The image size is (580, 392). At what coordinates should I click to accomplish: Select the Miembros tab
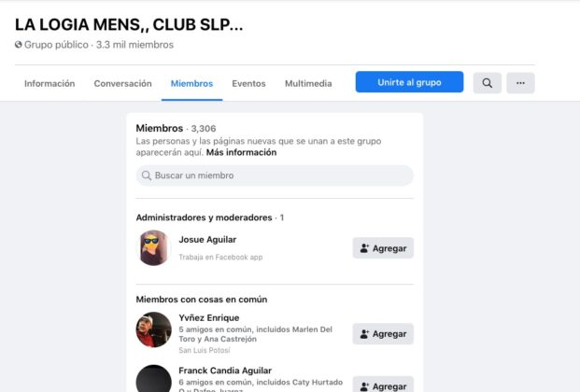(x=191, y=84)
